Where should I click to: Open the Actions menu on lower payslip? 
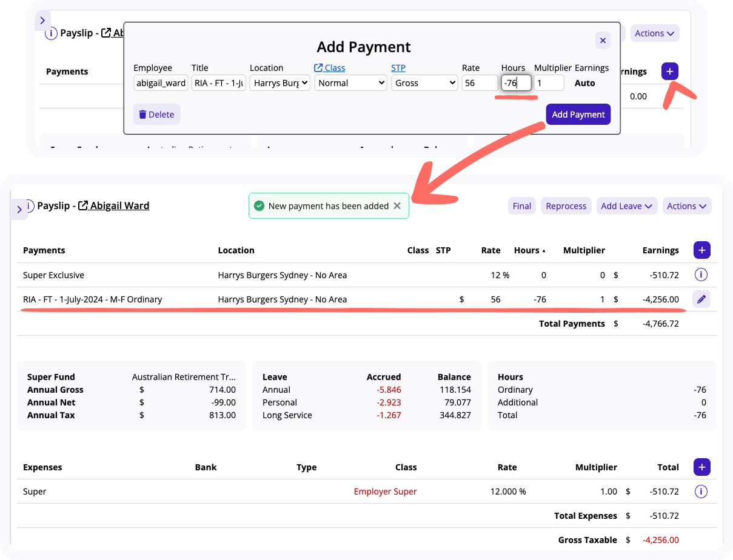(686, 206)
